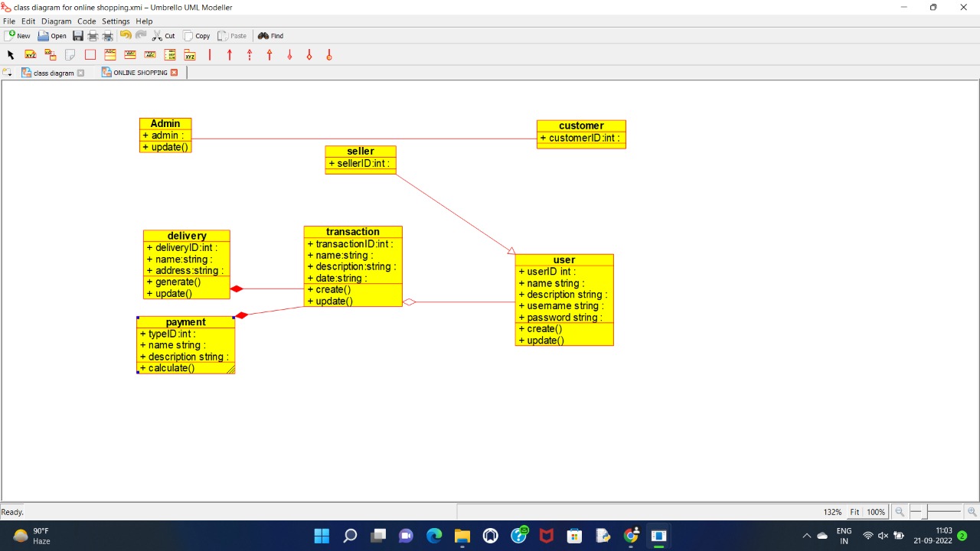
Task: Select the seller class title
Action: click(361, 152)
